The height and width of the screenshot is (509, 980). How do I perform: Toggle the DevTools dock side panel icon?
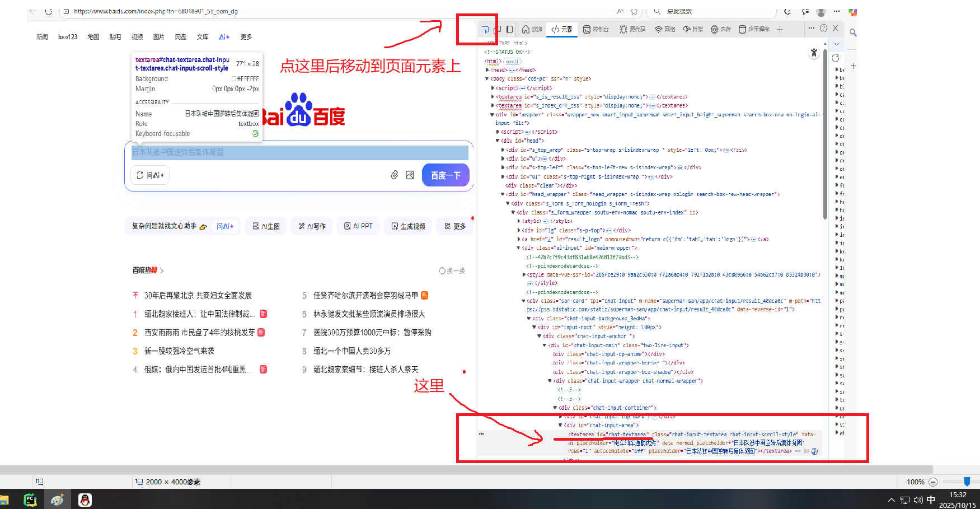(x=509, y=29)
